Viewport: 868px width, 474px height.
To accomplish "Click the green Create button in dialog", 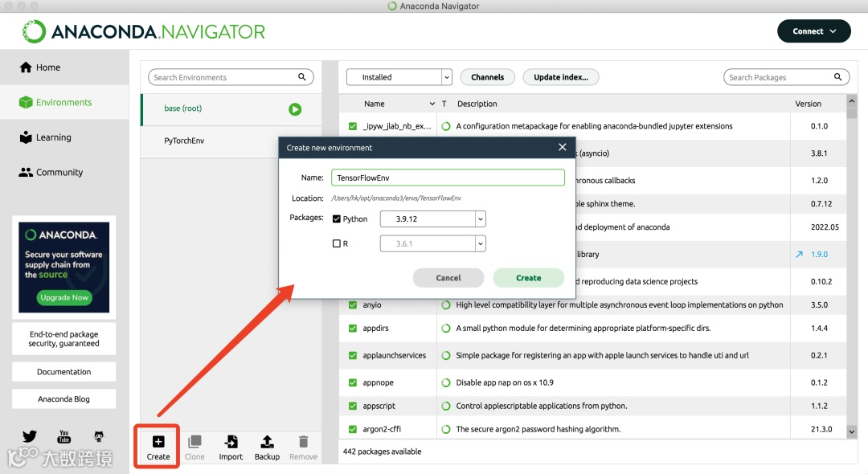I will pyautogui.click(x=529, y=278).
